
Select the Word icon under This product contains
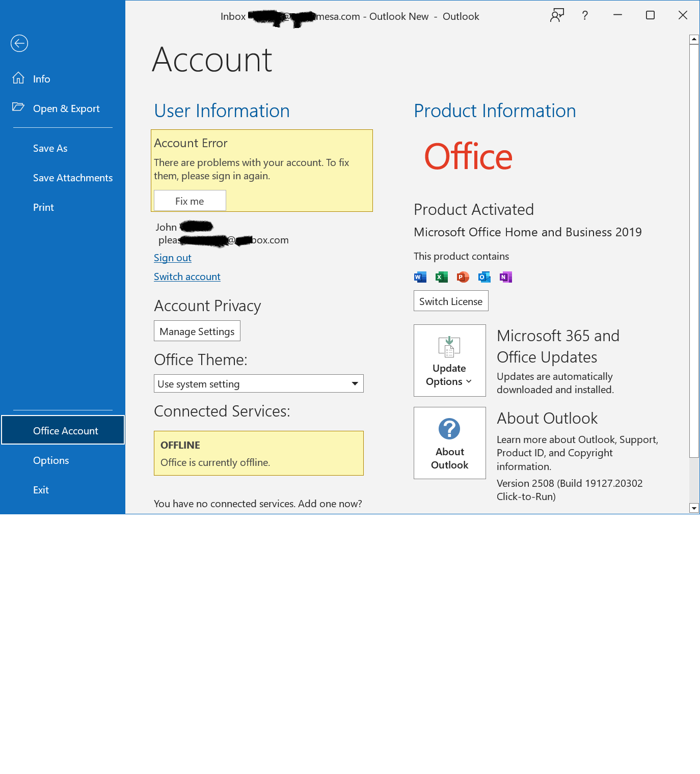pos(420,277)
